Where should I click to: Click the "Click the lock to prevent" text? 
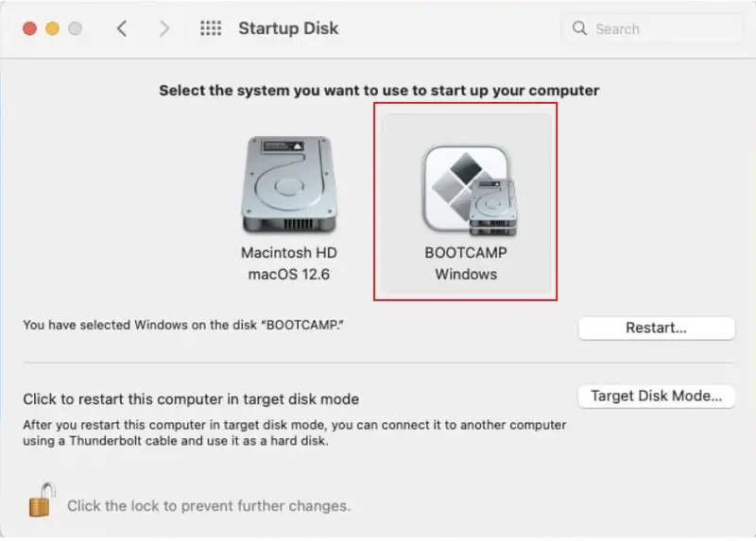pyautogui.click(x=208, y=506)
